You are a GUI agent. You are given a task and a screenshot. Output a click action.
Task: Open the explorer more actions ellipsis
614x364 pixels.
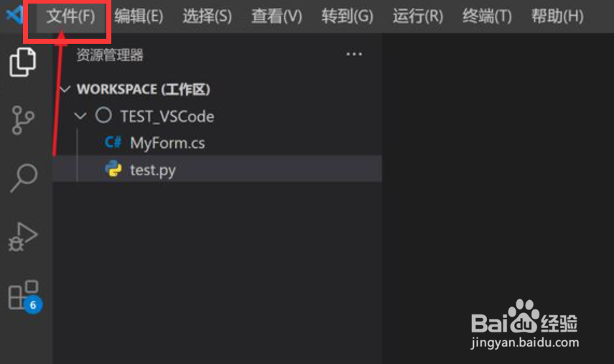(354, 54)
